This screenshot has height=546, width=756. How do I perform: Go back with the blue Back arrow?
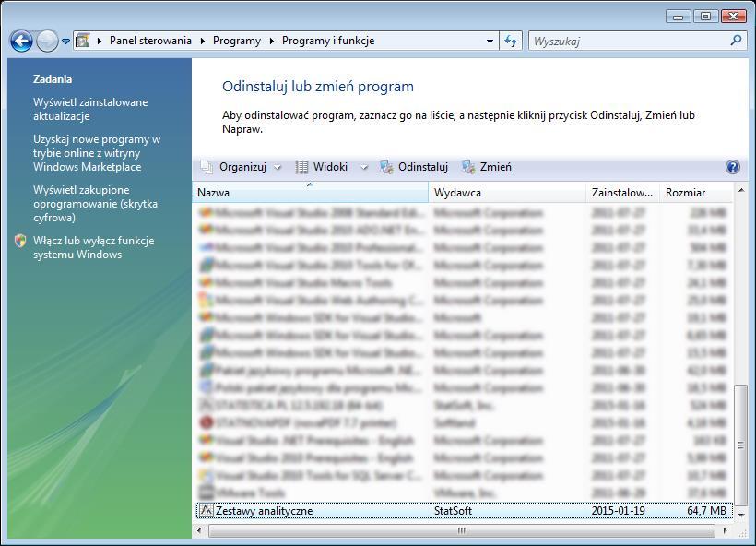[x=22, y=41]
